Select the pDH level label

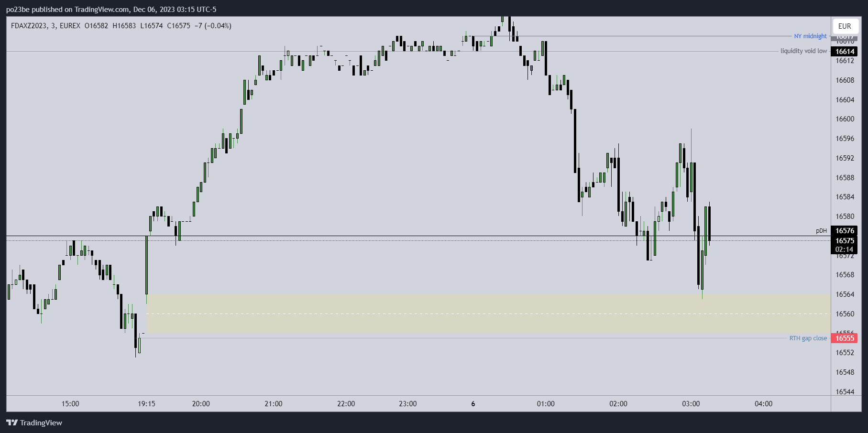tap(821, 231)
